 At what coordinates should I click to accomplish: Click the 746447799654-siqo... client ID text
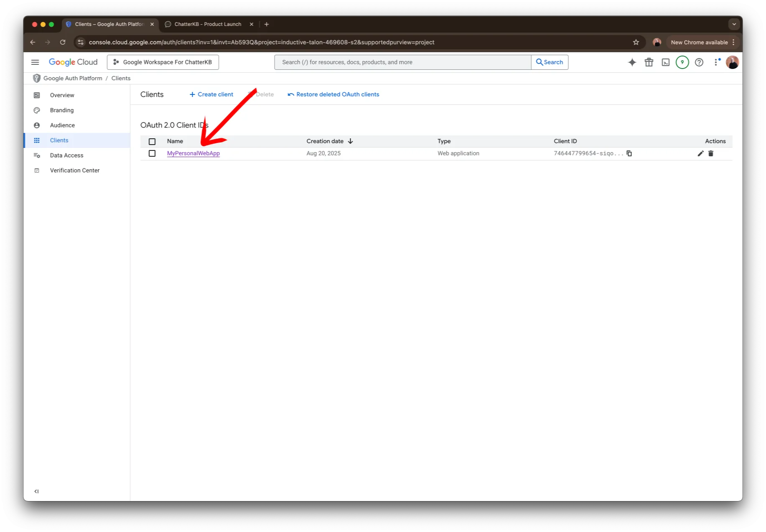coord(588,153)
